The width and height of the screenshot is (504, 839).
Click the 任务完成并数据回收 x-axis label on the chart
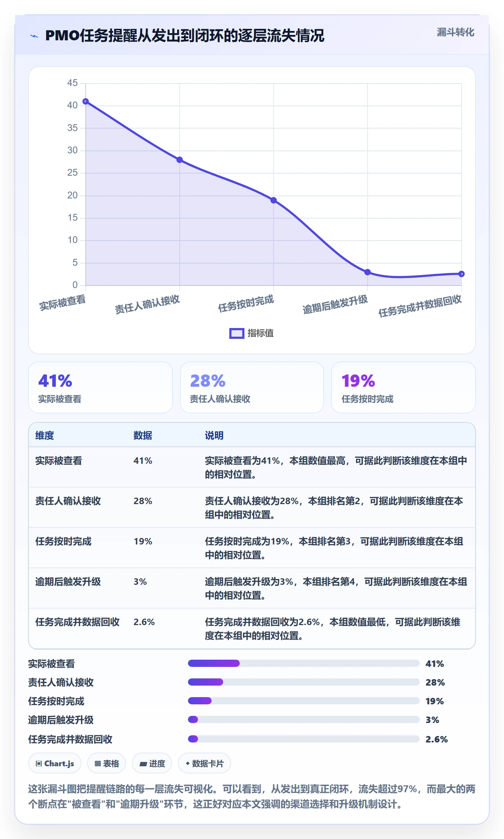[420, 306]
